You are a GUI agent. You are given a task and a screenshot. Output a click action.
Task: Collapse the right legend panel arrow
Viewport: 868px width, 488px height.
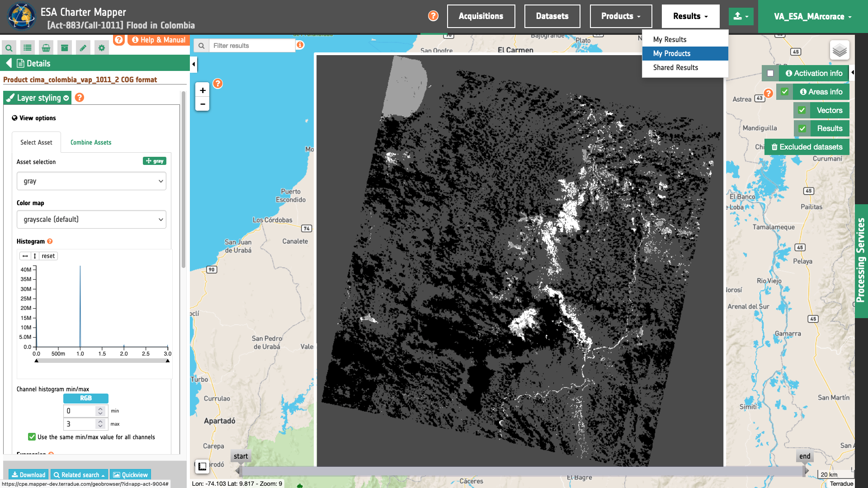[852, 72]
